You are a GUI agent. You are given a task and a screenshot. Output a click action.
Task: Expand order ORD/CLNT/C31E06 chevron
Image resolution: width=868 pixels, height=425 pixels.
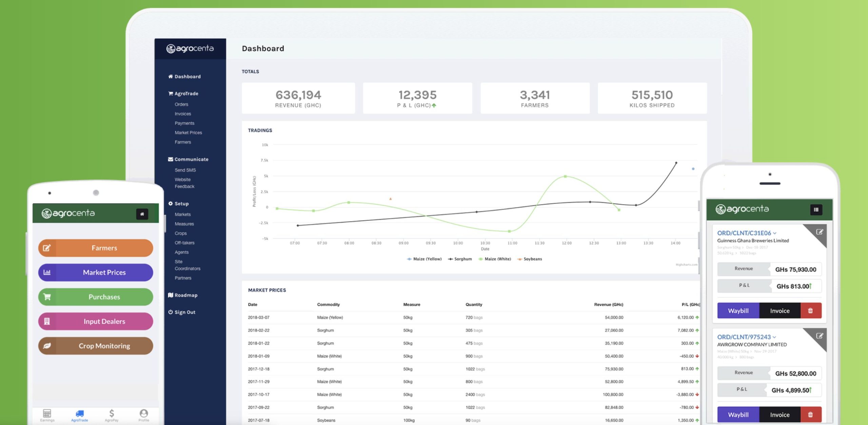(774, 233)
